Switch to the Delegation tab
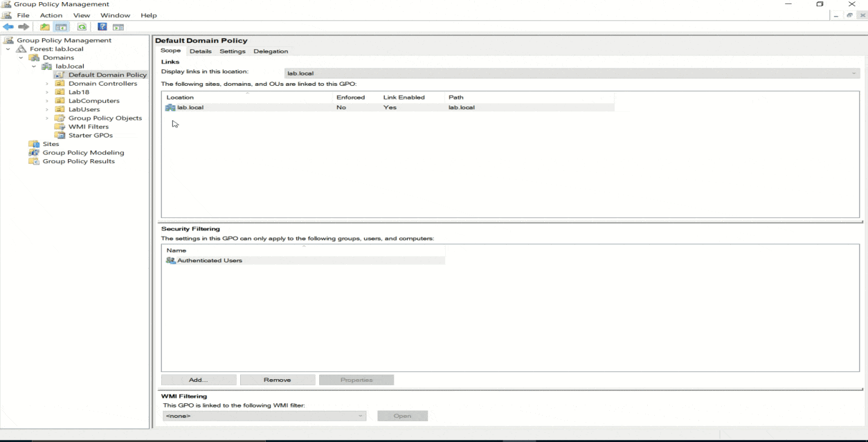 [271, 51]
